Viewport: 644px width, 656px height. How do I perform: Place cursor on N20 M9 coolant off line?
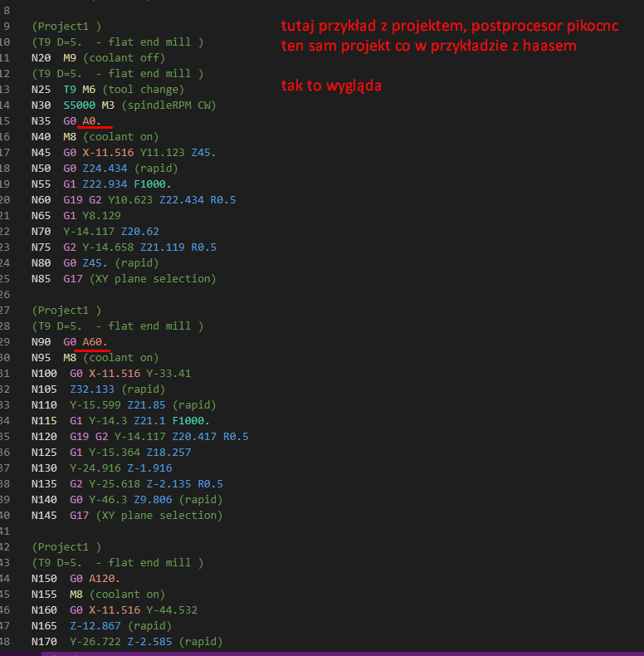click(98, 58)
